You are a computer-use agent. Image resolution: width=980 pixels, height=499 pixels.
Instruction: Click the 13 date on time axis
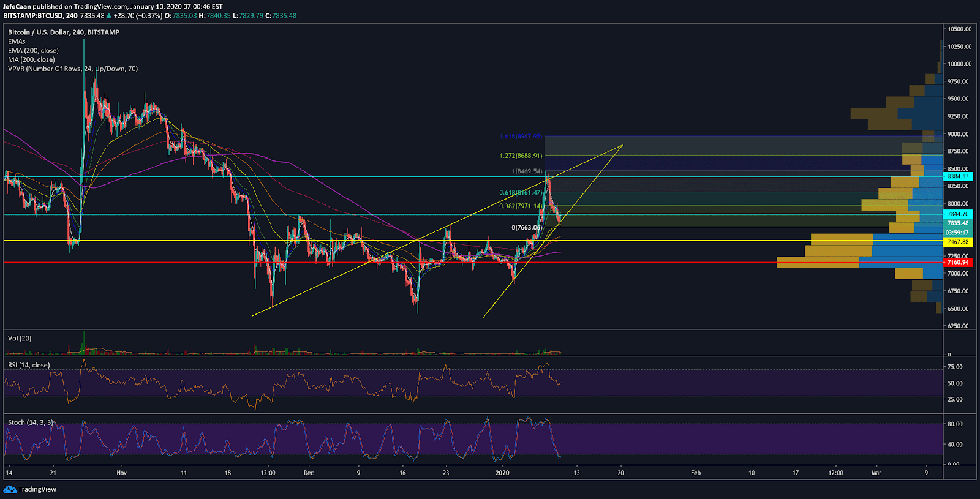point(576,473)
